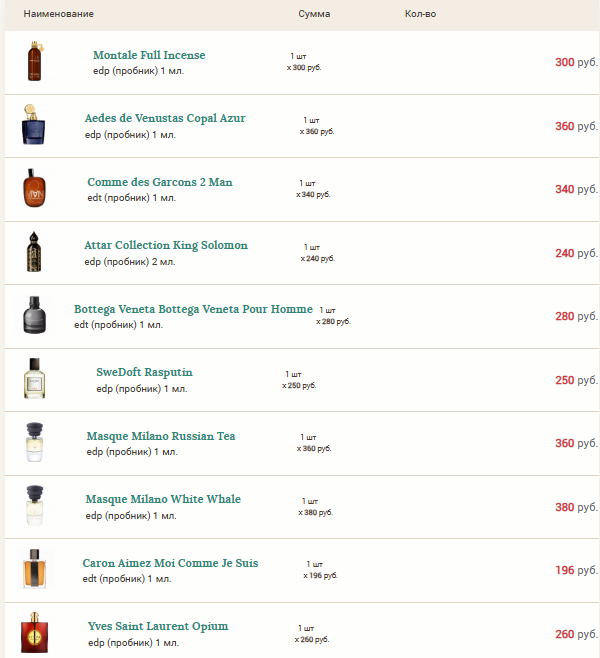The width and height of the screenshot is (600, 658).
Task: Click the 380 руб. total price
Action: (577, 507)
